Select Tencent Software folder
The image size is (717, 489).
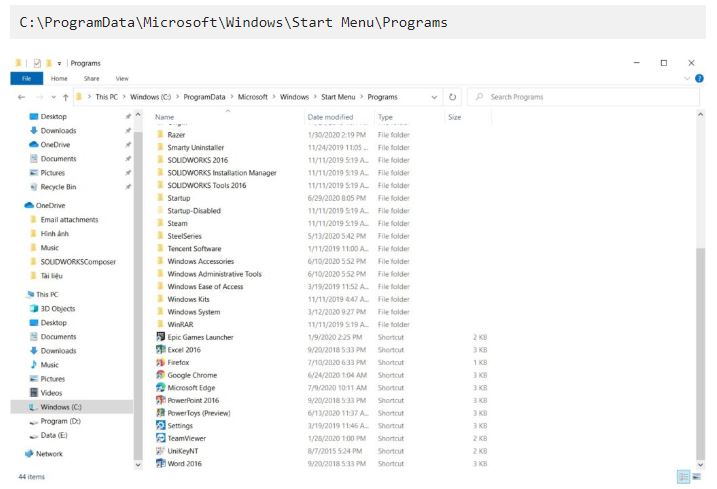click(194, 249)
